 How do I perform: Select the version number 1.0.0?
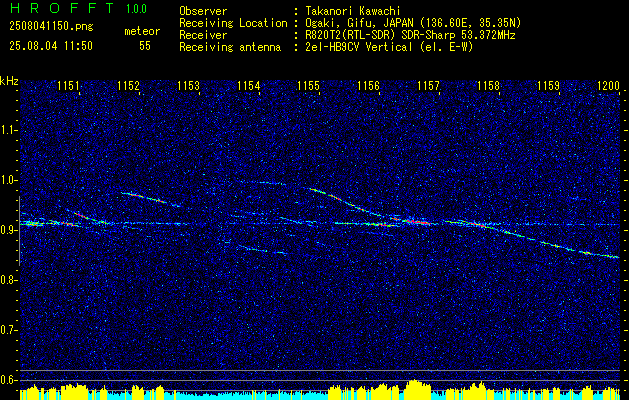136,9
